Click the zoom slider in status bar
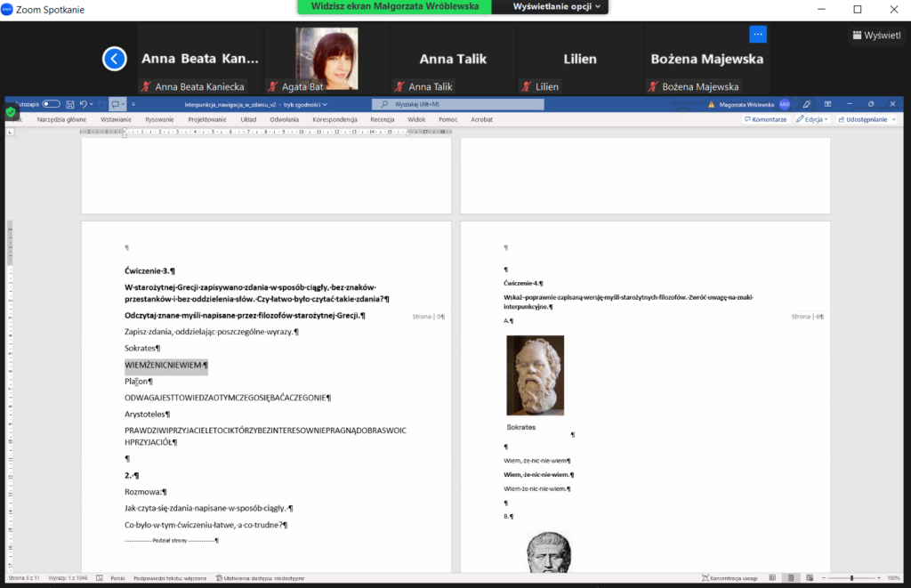The width and height of the screenshot is (911, 588). tap(851, 578)
